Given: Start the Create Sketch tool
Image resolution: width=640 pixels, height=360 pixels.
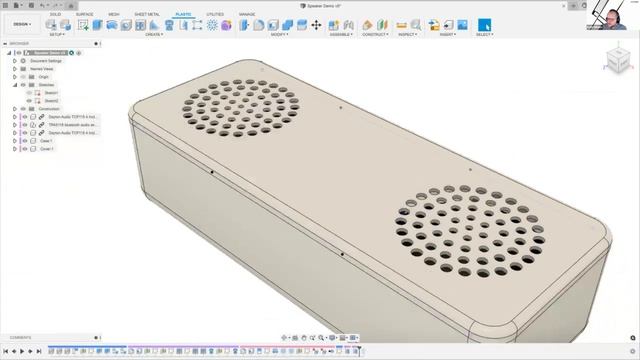Looking at the screenshot, I should pos(83,25).
